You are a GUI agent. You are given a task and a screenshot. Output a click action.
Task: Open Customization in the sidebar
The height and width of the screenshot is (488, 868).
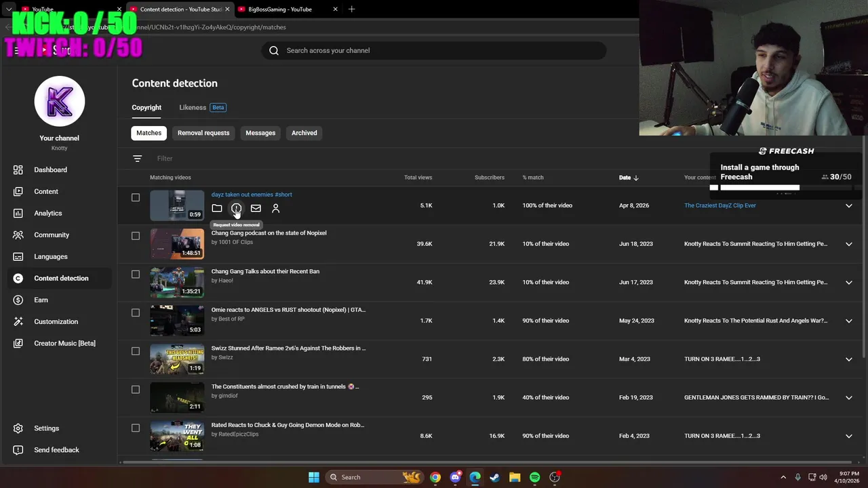[56, 321]
